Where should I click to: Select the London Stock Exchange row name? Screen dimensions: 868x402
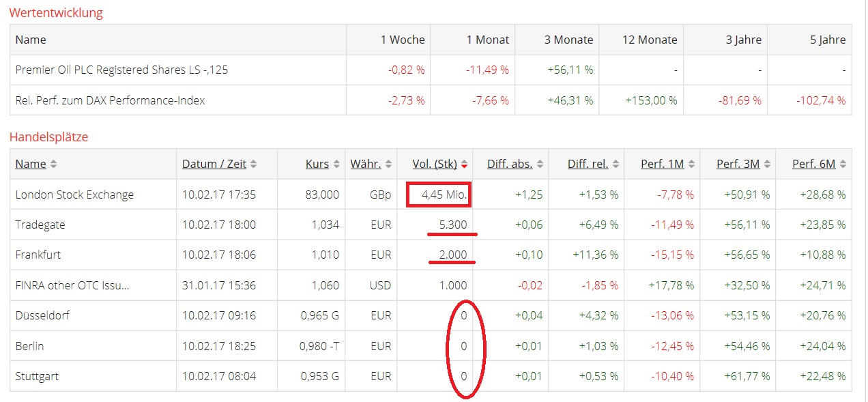(74, 195)
